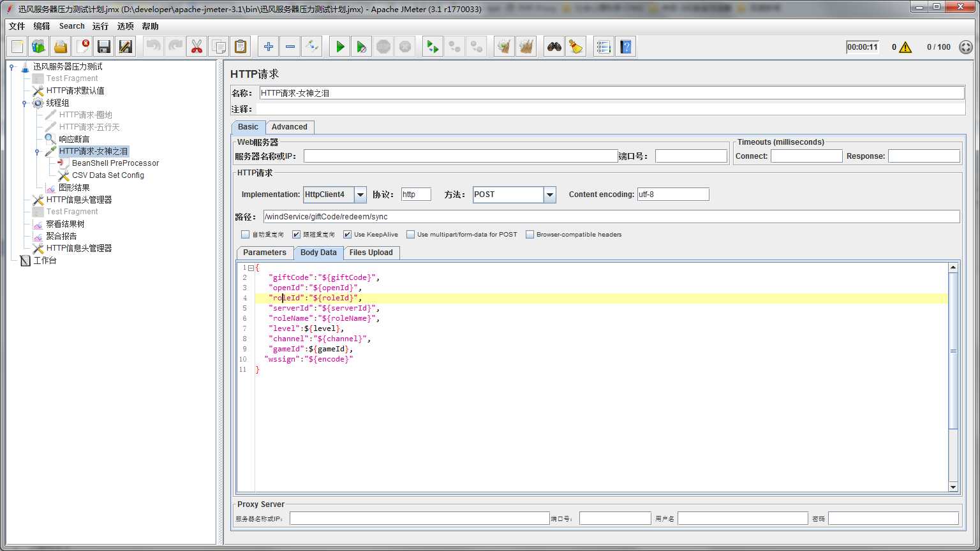Viewport: 980px width, 551px height.
Task: Toggle the Use KeepAlive checkbox
Action: [x=347, y=235]
